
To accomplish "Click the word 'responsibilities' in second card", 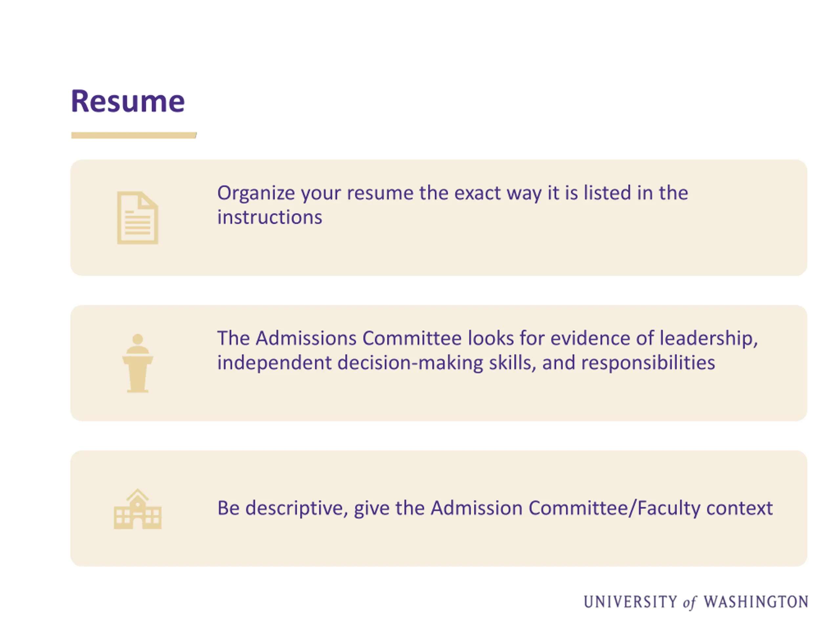I will pyautogui.click(x=648, y=363).
